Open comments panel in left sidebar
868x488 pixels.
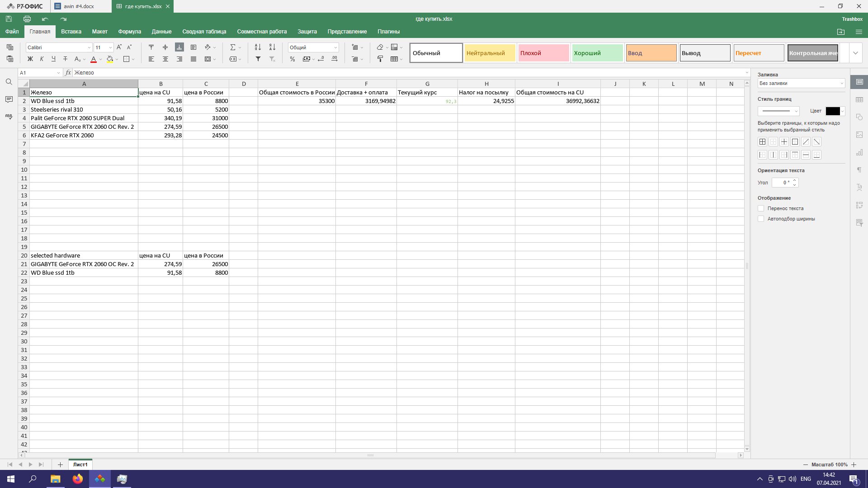click(9, 99)
